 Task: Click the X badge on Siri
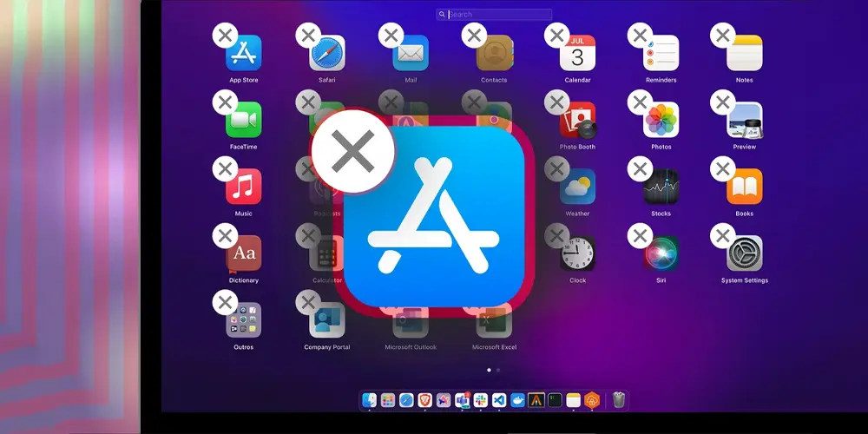click(641, 236)
